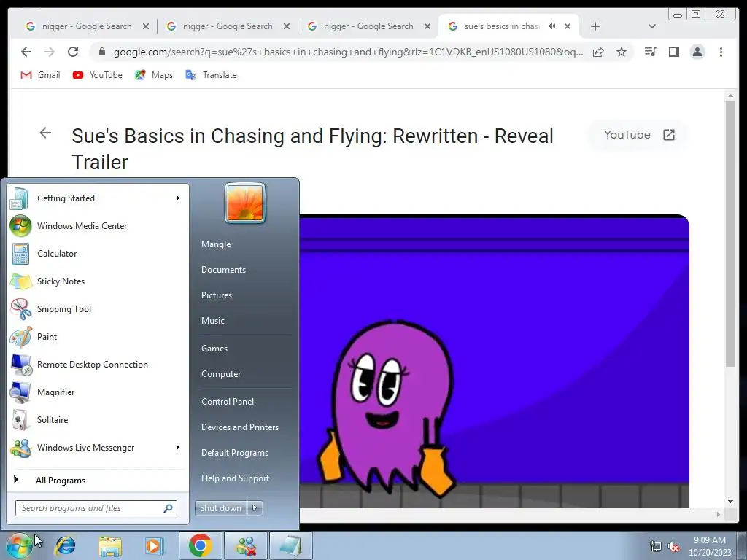
Task: Open Chrome's side panel icon
Action: pos(673,52)
